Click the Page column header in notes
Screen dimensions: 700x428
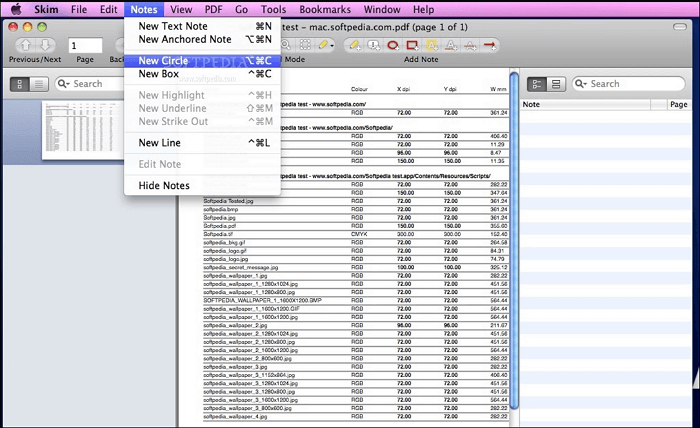[x=678, y=104]
